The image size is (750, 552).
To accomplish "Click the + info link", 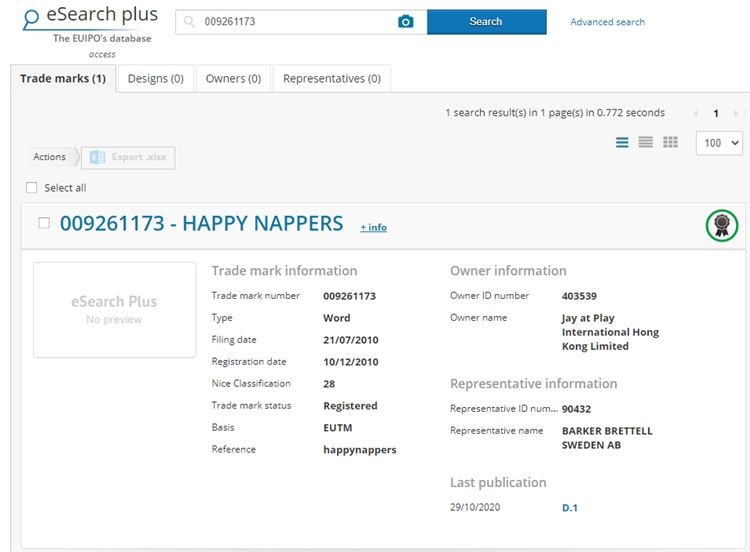I will [x=374, y=228].
